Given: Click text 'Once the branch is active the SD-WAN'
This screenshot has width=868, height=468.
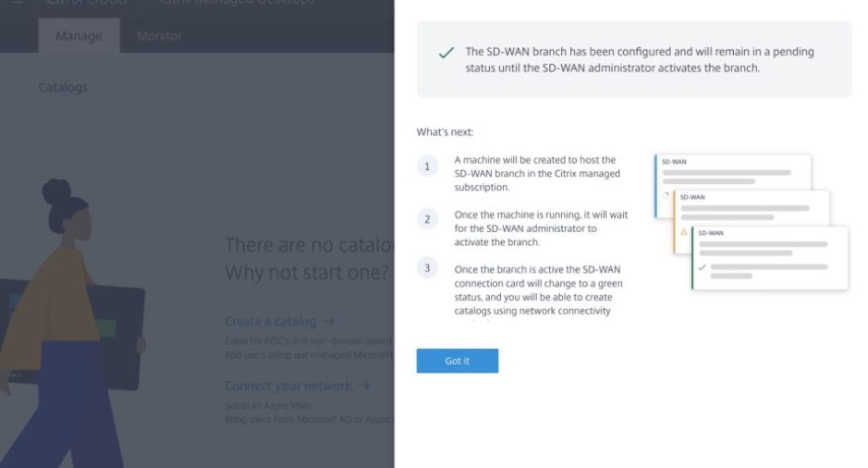Looking at the screenshot, I should click(x=537, y=270).
